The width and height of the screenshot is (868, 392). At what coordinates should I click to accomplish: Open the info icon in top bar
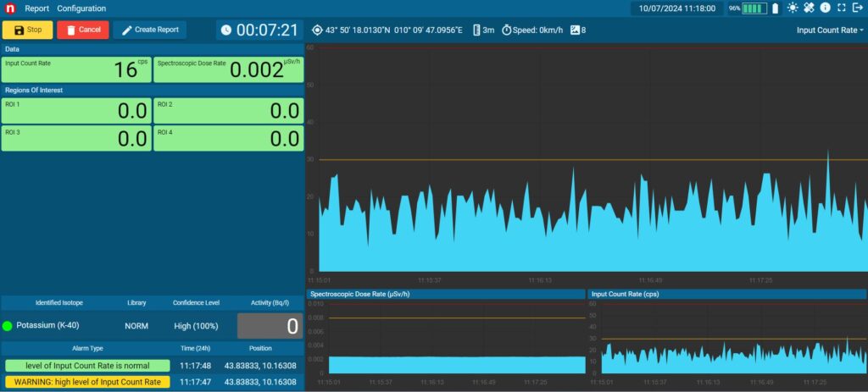(x=825, y=8)
